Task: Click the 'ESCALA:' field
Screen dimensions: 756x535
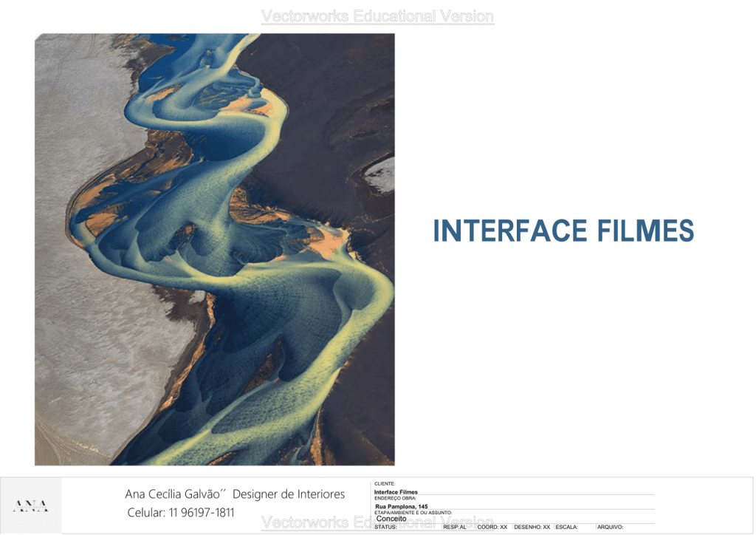Action: pos(566,527)
